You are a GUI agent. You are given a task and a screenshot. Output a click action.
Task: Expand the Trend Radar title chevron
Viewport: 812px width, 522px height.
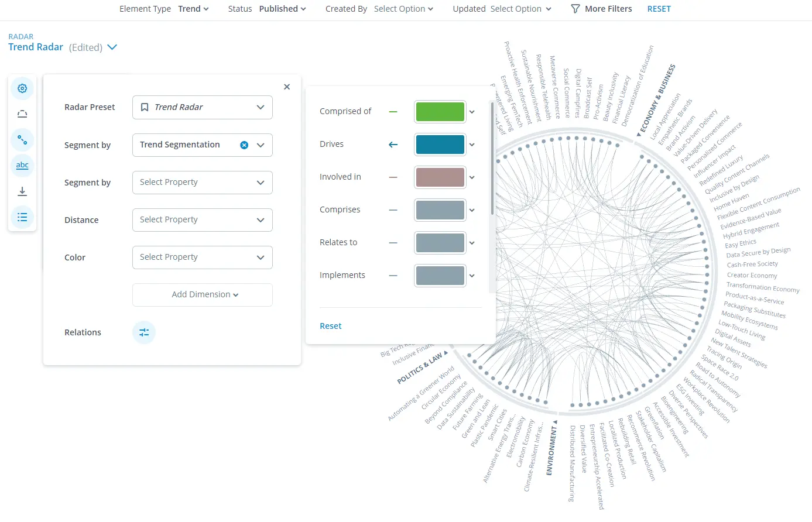(x=112, y=47)
